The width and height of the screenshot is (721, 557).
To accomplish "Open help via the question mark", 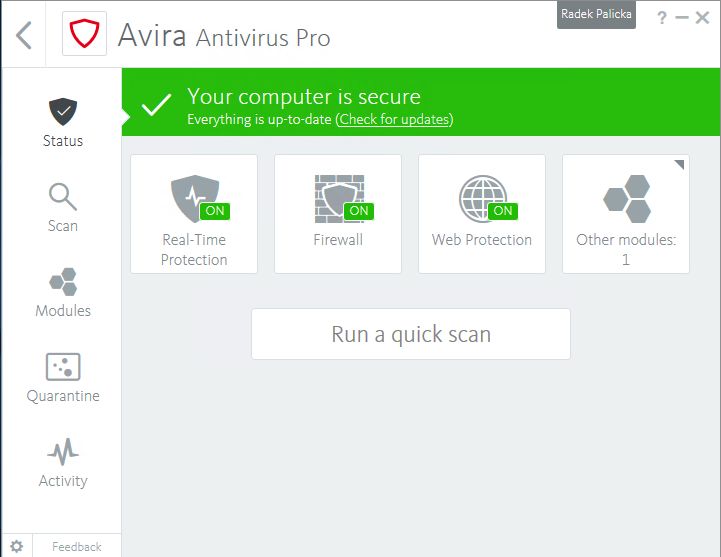I will click(662, 18).
